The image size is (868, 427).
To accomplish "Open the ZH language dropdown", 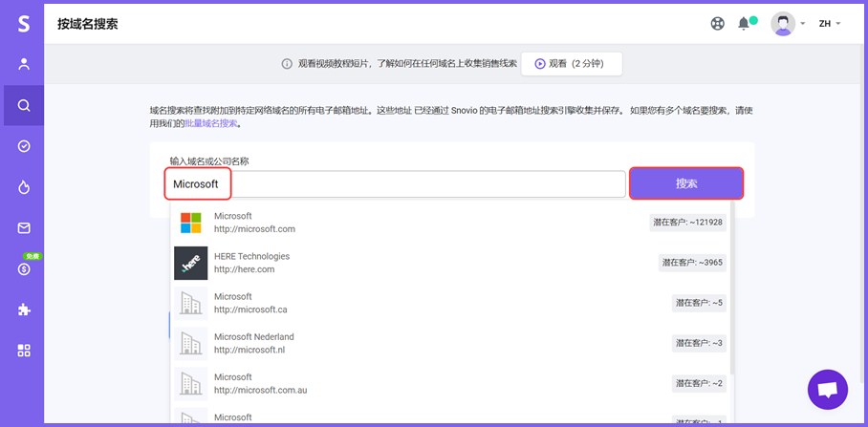I will tap(830, 24).
